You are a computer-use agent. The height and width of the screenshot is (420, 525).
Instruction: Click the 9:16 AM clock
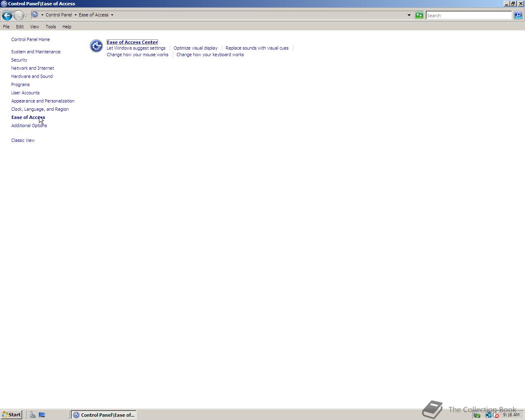[511, 415]
